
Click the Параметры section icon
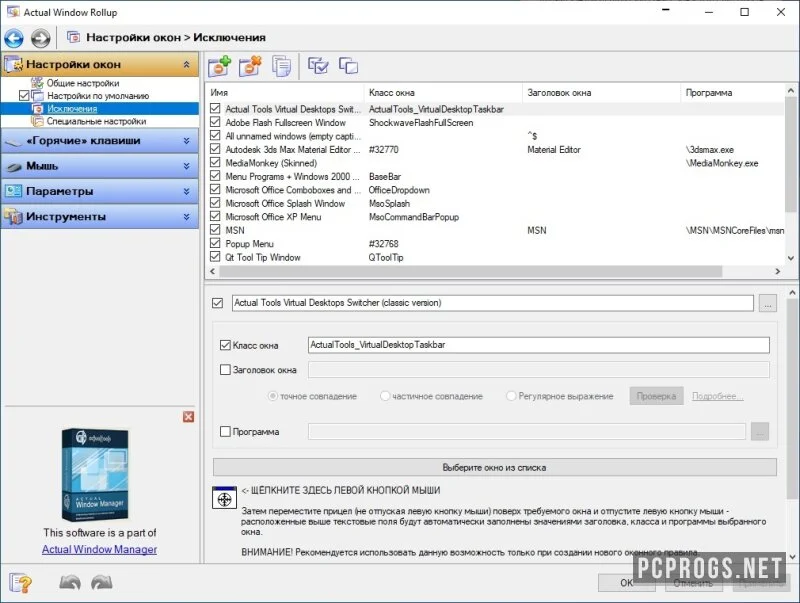tap(14, 191)
